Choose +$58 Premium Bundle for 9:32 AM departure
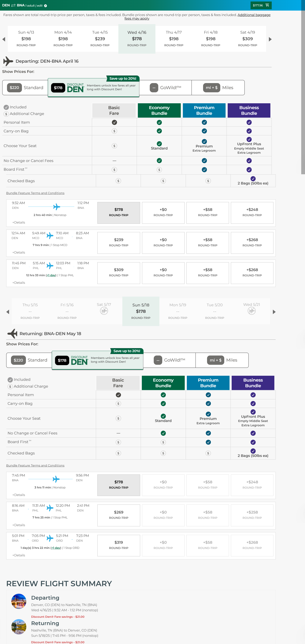 coord(208,213)
